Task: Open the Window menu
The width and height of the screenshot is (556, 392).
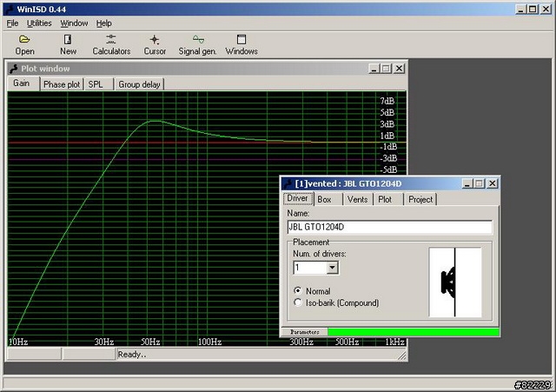Action: click(74, 23)
